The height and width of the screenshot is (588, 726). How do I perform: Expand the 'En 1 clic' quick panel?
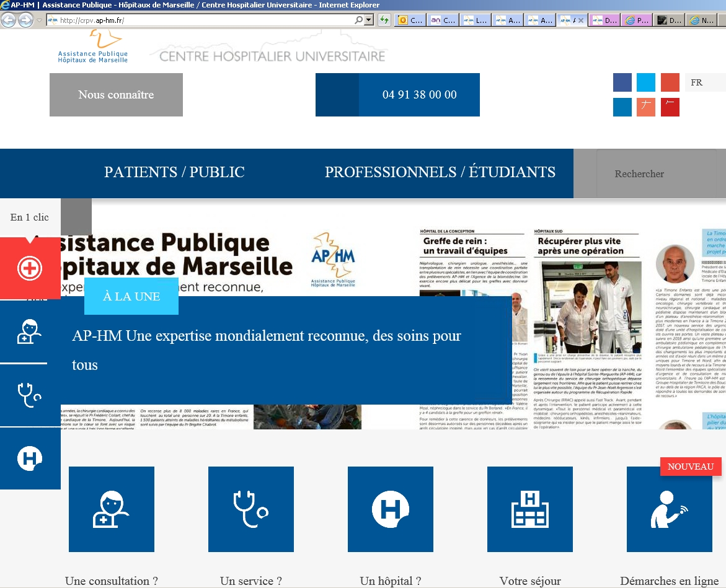[x=30, y=217]
